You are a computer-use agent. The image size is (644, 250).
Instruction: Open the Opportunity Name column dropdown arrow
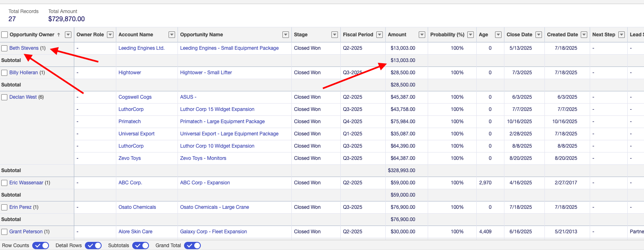(286, 35)
